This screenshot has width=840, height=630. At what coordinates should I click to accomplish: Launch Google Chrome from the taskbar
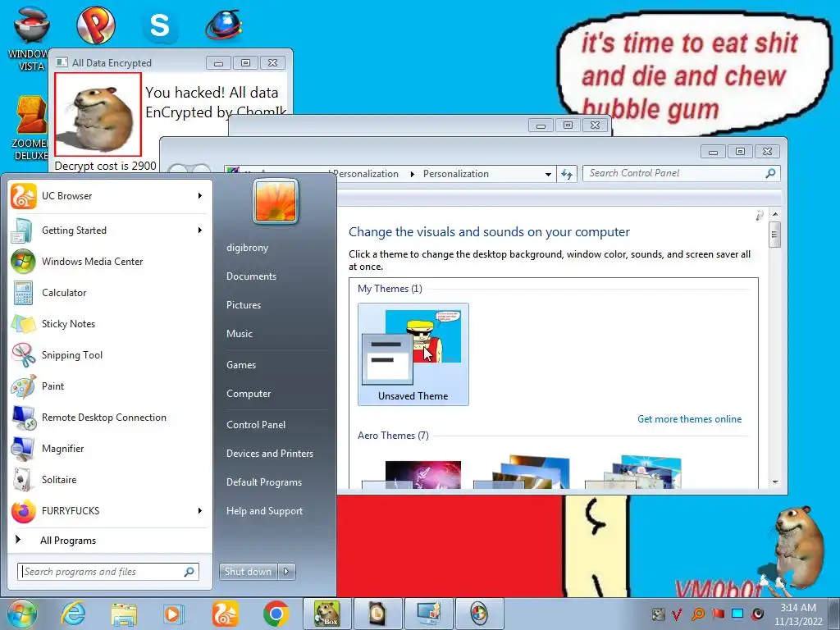tap(276, 614)
